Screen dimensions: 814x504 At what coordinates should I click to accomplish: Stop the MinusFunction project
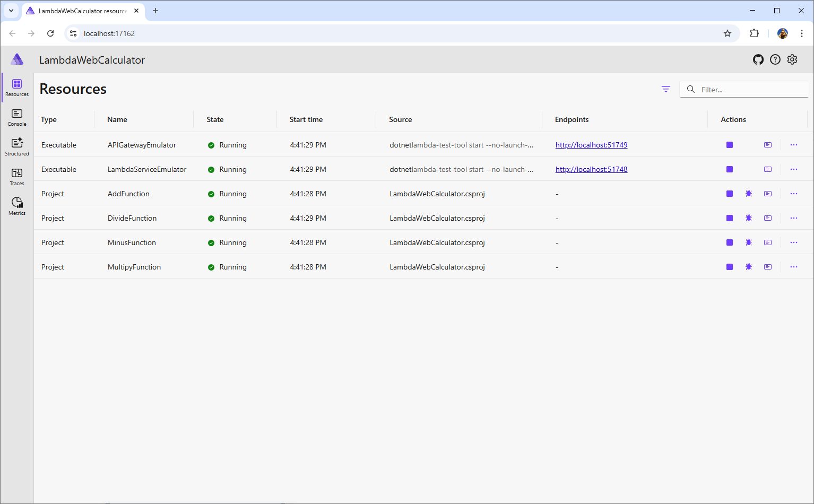(730, 242)
